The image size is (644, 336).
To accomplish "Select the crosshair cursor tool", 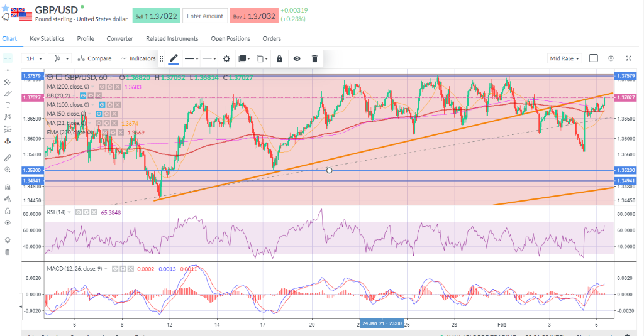I will 8,58.
